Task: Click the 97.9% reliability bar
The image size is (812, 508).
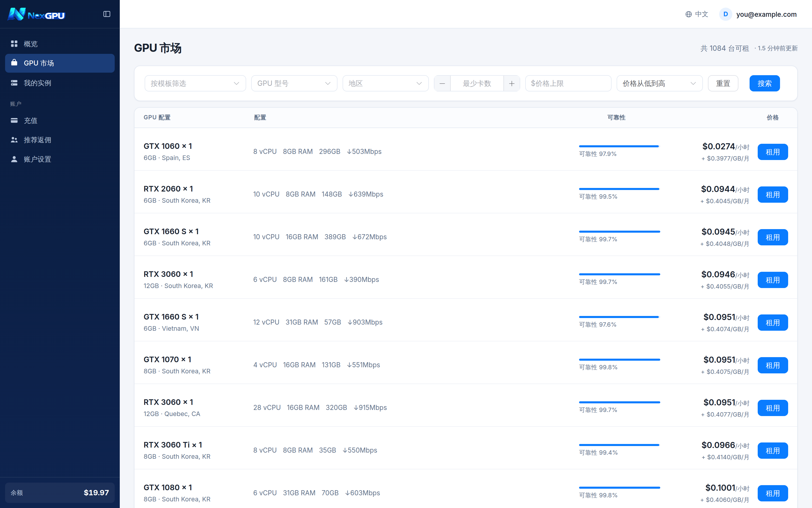Action: (619, 146)
